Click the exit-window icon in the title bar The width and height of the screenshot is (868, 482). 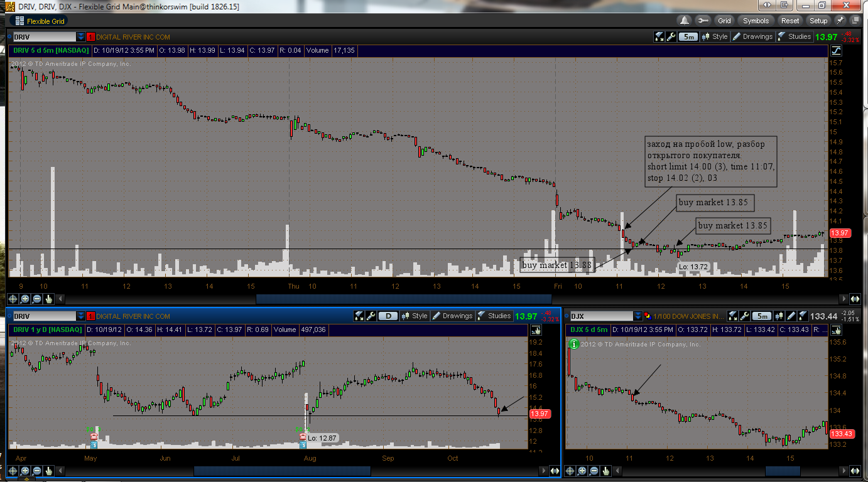784,5
